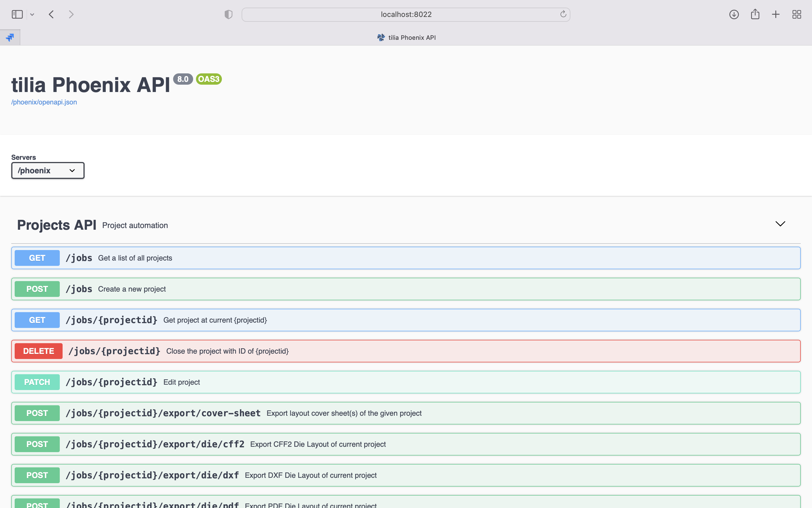Screen dimensions: 812x508
Task: Open the Servers /phoenix dropdown
Action: pos(48,171)
